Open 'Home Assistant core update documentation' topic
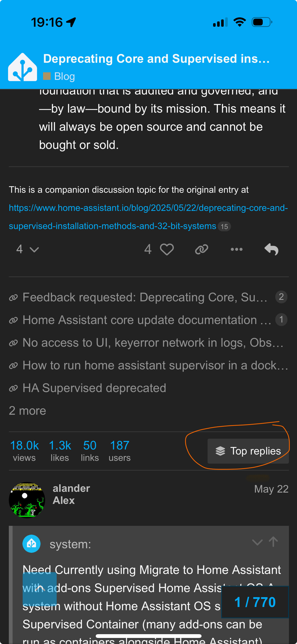This screenshot has width=297, height=644. click(x=147, y=320)
